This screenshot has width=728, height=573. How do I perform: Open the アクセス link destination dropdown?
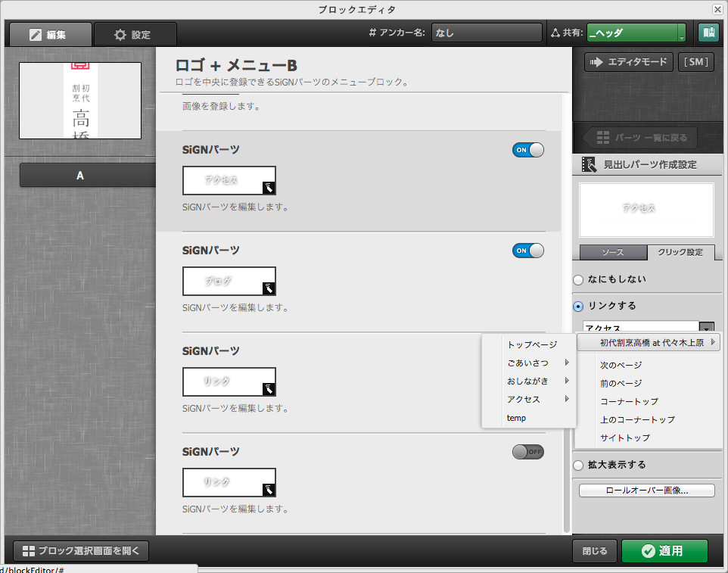pyautogui.click(x=706, y=327)
